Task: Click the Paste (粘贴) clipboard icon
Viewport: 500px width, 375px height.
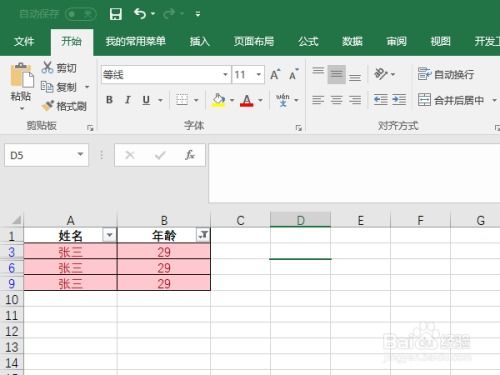Action: [x=22, y=75]
